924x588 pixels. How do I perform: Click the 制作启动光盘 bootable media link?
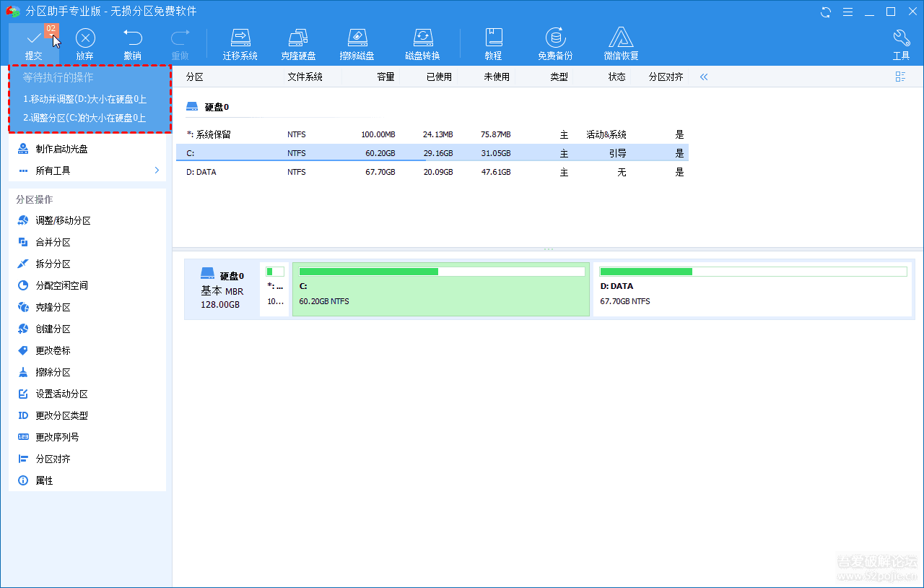pyautogui.click(x=61, y=149)
